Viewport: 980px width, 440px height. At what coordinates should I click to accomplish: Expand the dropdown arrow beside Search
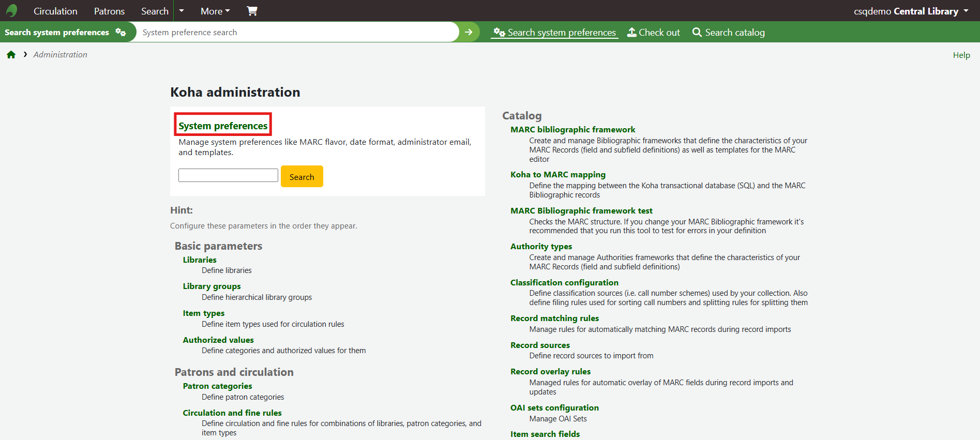click(x=182, y=11)
